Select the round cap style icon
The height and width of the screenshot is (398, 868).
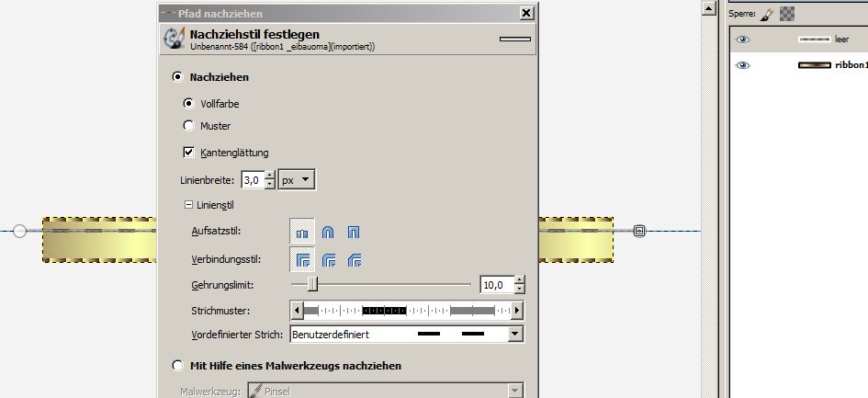coord(328,232)
